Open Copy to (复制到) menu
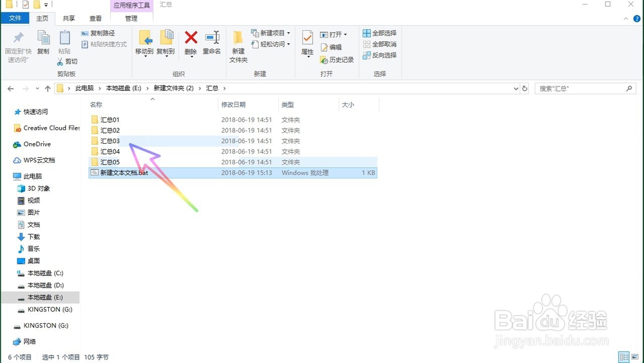This screenshot has height=363, width=644. pyautogui.click(x=166, y=43)
